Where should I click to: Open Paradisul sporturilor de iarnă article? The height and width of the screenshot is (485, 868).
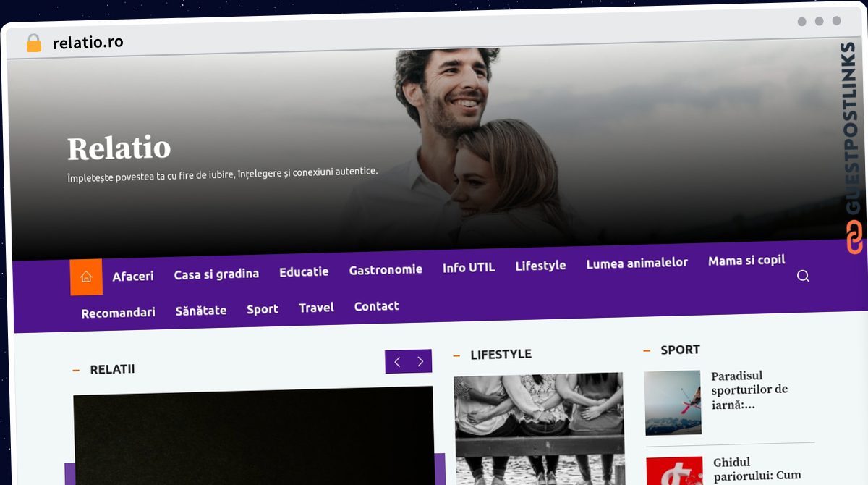[x=749, y=389]
